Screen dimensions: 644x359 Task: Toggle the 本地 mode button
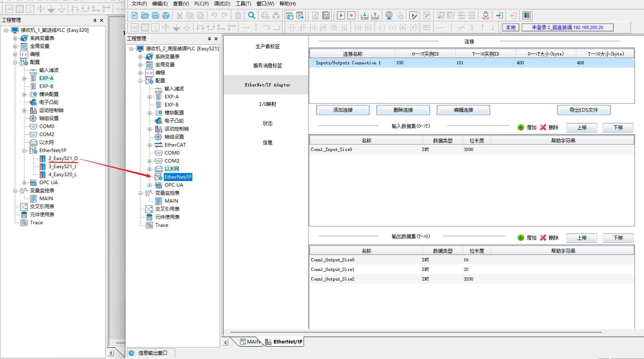(x=510, y=28)
